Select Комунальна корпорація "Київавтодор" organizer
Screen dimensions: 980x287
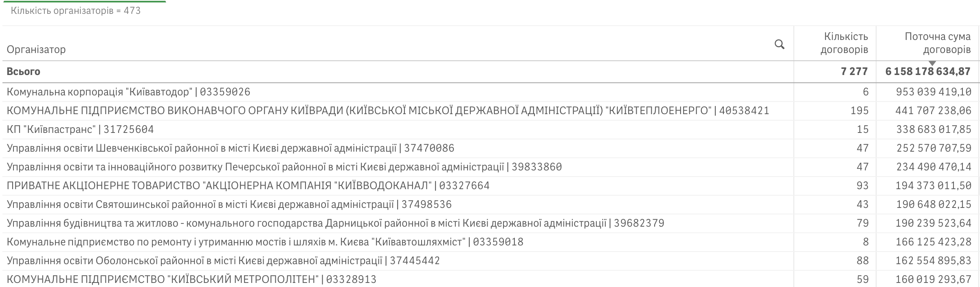[128, 92]
